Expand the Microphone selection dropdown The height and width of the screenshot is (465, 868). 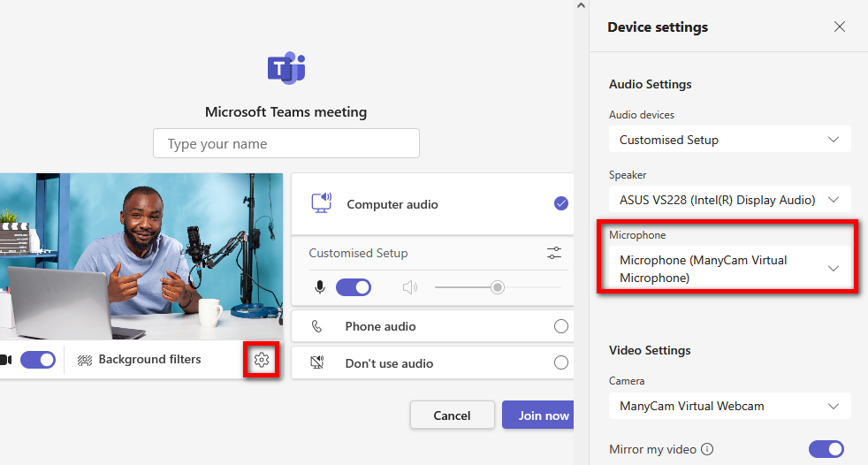click(729, 269)
